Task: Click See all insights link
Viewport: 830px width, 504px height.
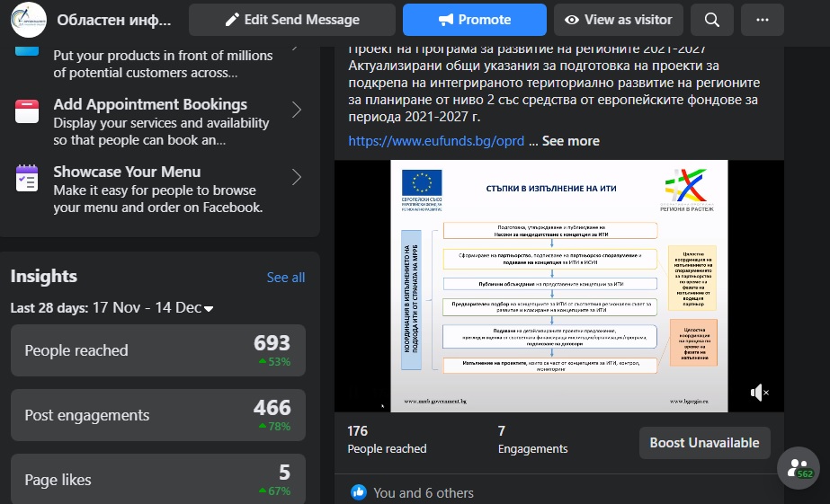Action: coord(286,277)
